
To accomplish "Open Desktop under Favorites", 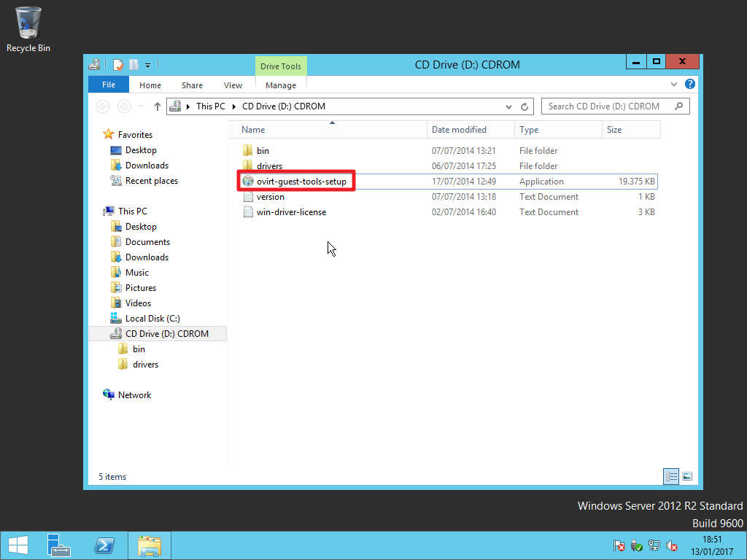I will click(x=141, y=150).
